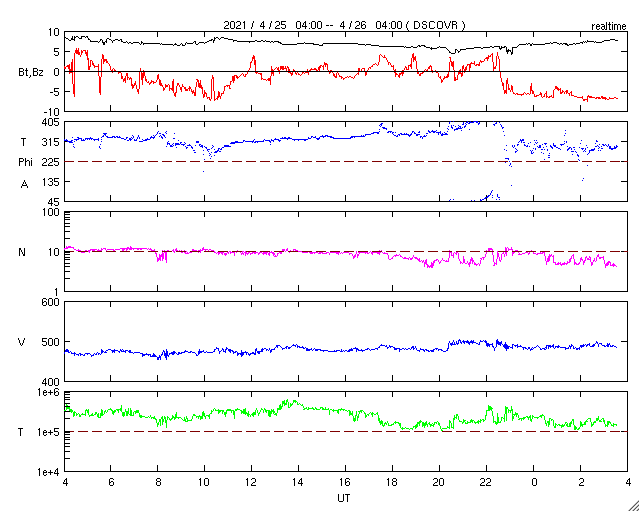This screenshot has width=640, height=512.
Task: Click the '12' hour tick label
Action: [251, 481]
